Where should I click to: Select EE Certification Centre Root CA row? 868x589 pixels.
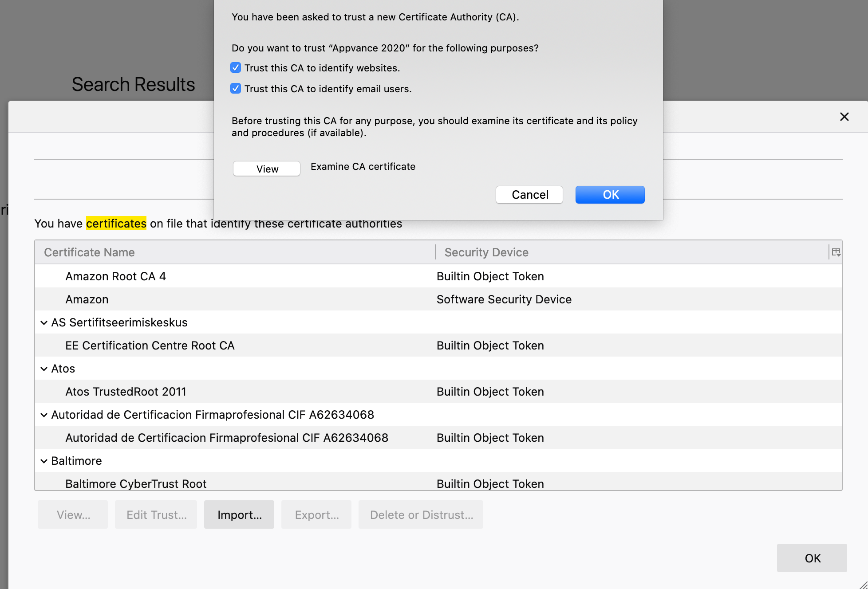(x=438, y=345)
